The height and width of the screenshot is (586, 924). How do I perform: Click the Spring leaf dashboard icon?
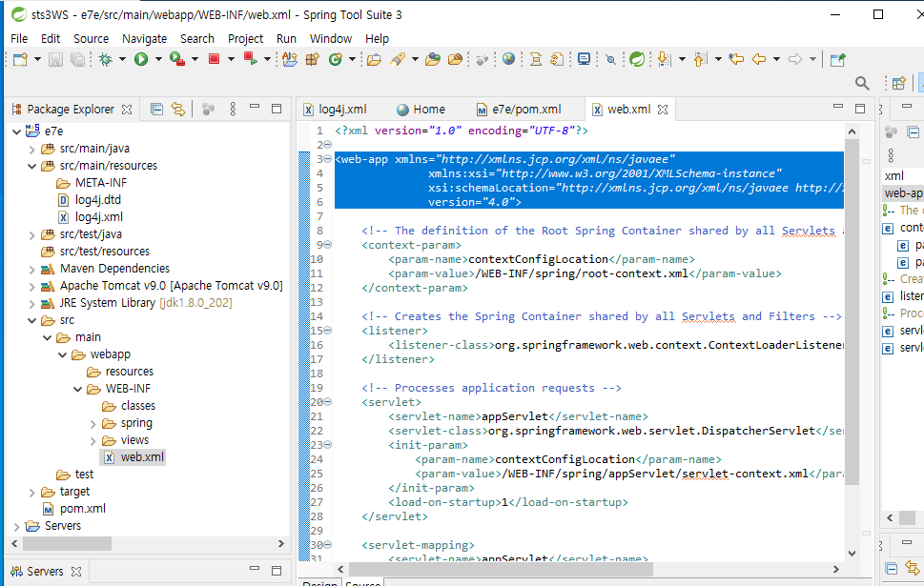(x=637, y=59)
